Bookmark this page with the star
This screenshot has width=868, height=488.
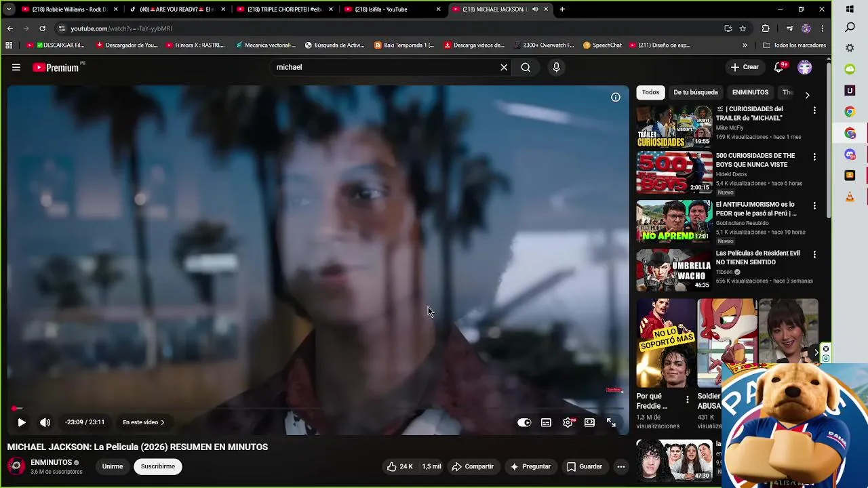click(x=743, y=28)
